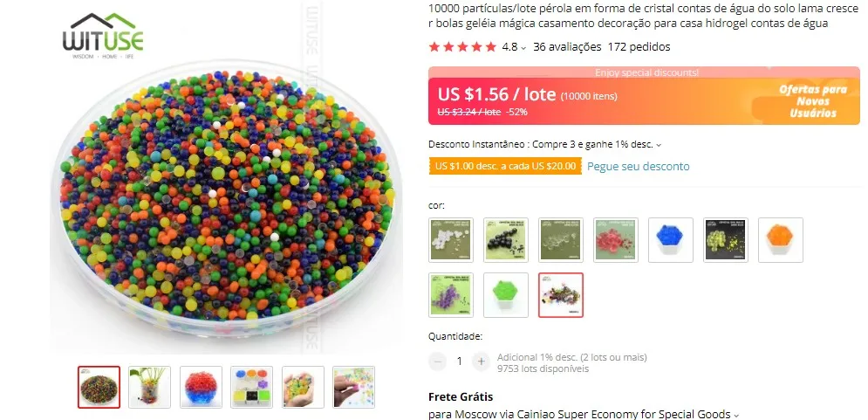This screenshot has width=868, height=420.
Task: View the plant vase thumbnail image
Action: pos(149,387)
